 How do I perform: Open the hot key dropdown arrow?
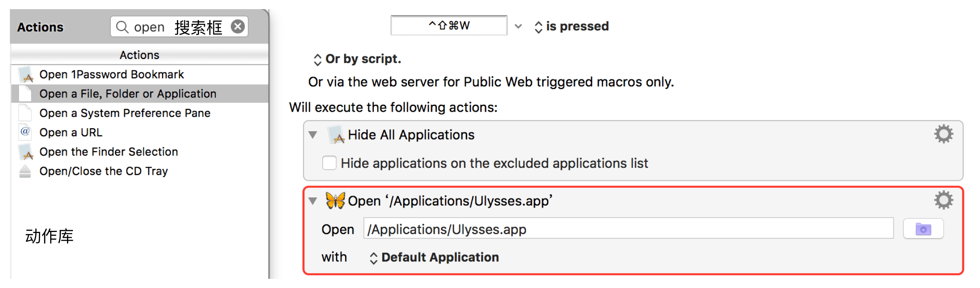(518, 26)
